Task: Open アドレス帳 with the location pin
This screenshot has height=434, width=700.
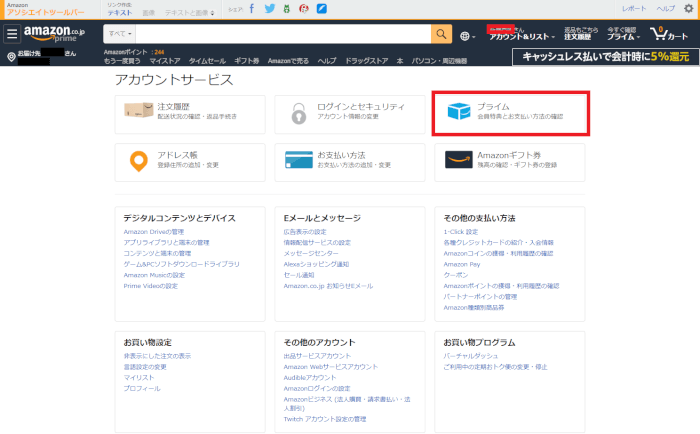Action: (190, 161)
